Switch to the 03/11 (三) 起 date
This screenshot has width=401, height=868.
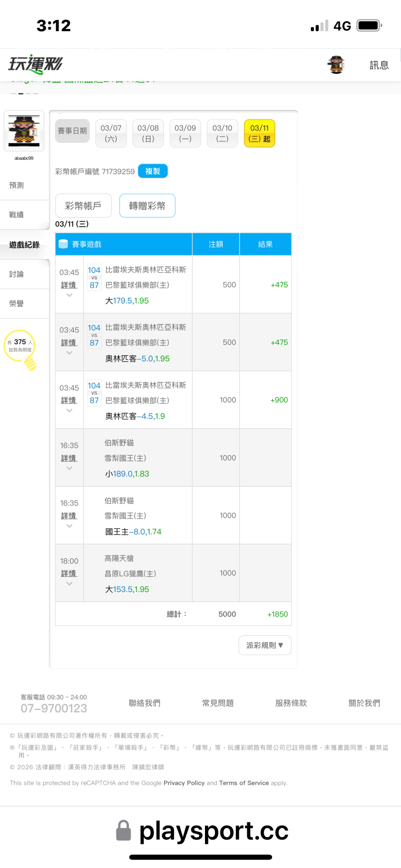pos(260,133)
